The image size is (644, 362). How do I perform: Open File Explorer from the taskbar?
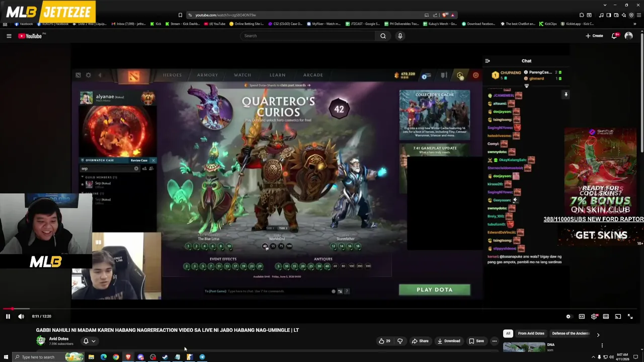(91, 357)
